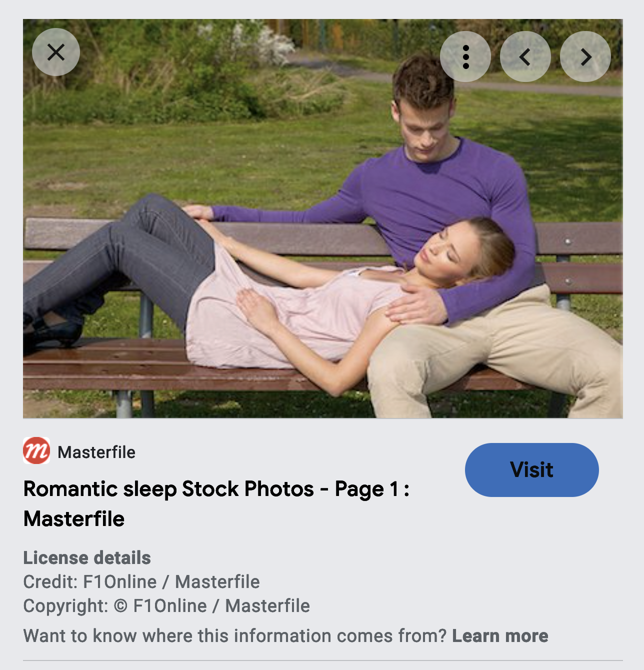Open the Masterfile source name link
The image size is (644, 670).
click(x=96, y=452)
